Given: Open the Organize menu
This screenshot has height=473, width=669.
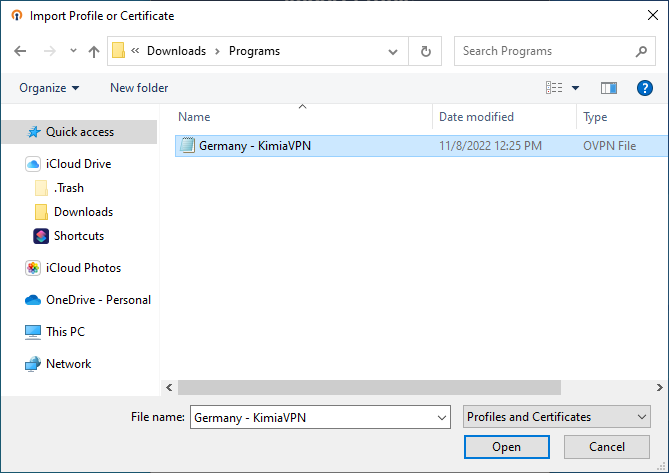Looking at the screenshot, I should coord(49,88).
